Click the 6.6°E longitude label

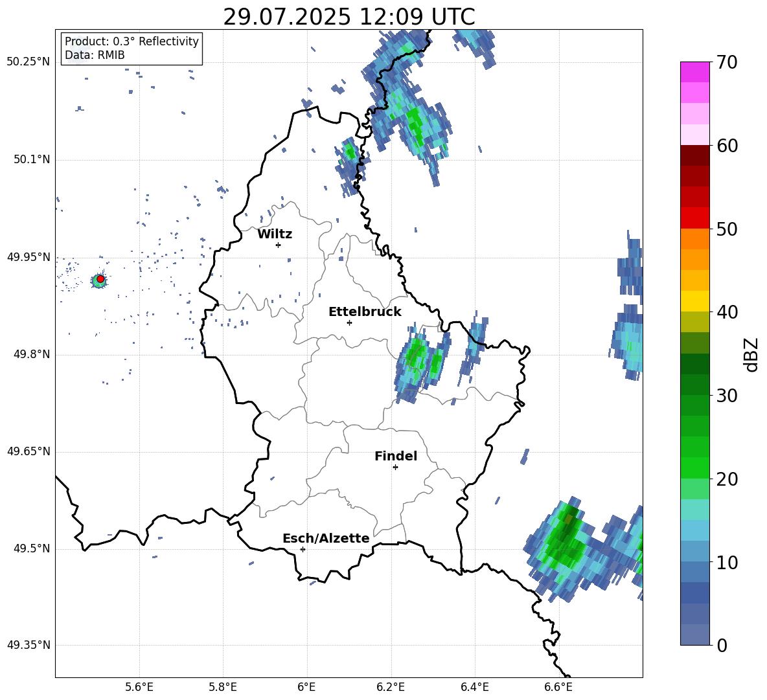click(x=558, y=687)
